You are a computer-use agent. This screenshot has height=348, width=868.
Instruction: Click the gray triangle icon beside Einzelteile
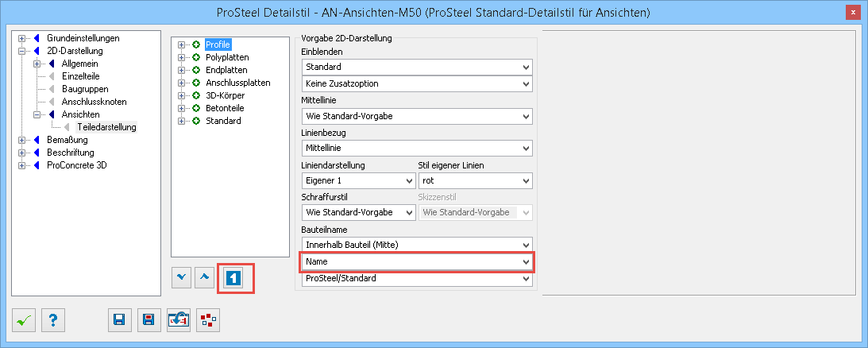coord(52,76)
